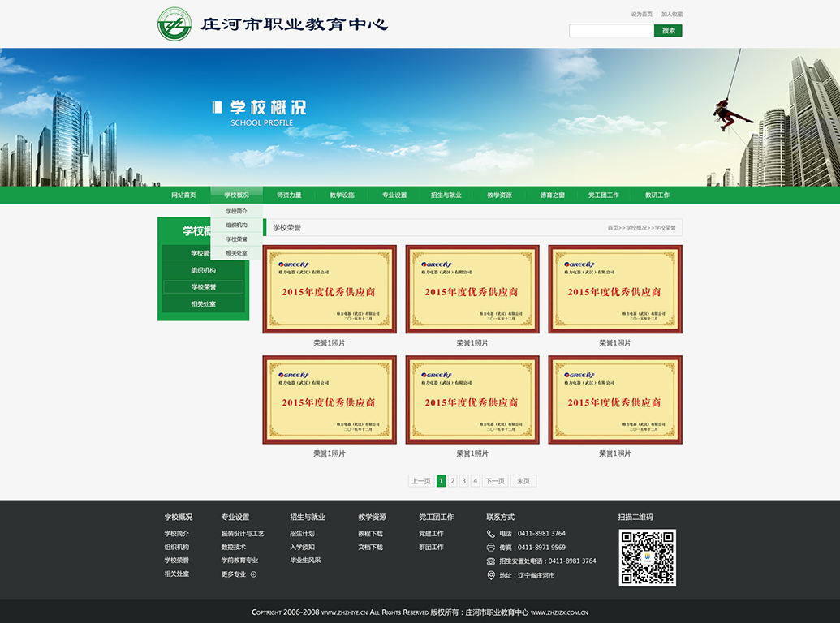This screenshot has width=840, height=623.
Task: Click the QR code image in the footer
Action: click(647, 558)
